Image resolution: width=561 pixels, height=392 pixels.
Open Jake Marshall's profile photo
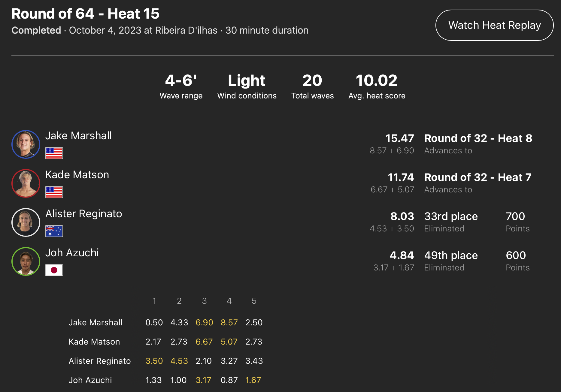tap(26, 144)
